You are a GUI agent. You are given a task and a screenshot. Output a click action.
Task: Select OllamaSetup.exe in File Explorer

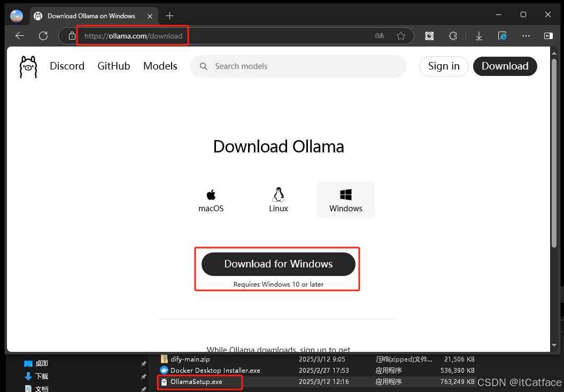click(196, 381)
